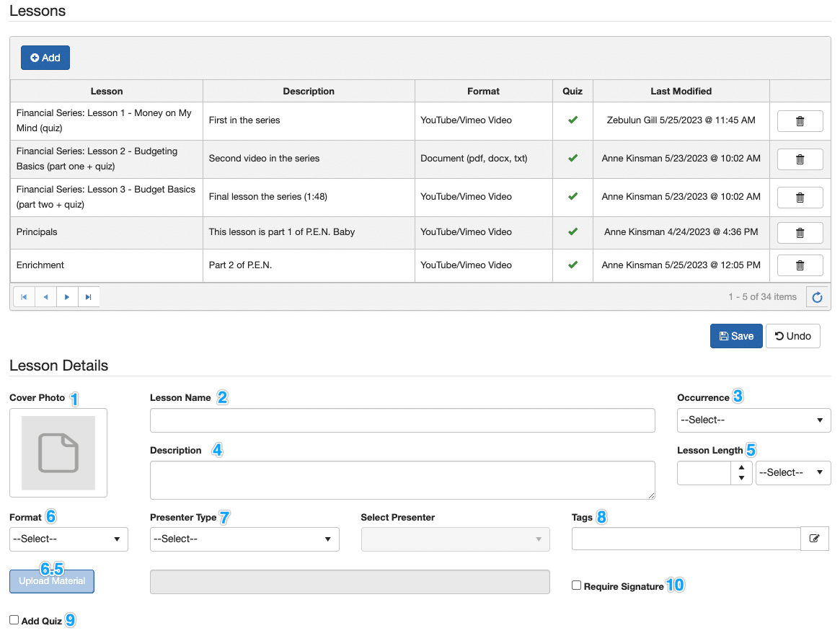This screenshot has height=641, width=840.
Task: Delete Financial Series Lesson 1 row
Action: pos(800,120)
